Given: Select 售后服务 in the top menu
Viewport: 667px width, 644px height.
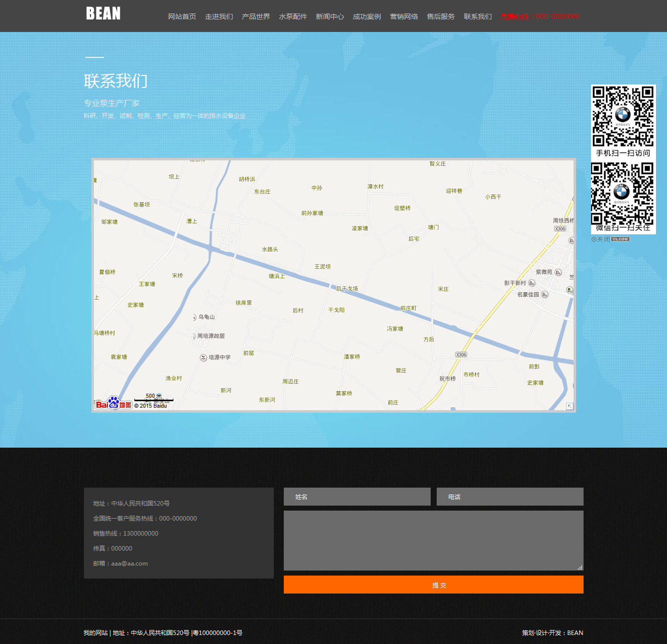Looking at the screenshot, I should (x=441, y=16).
